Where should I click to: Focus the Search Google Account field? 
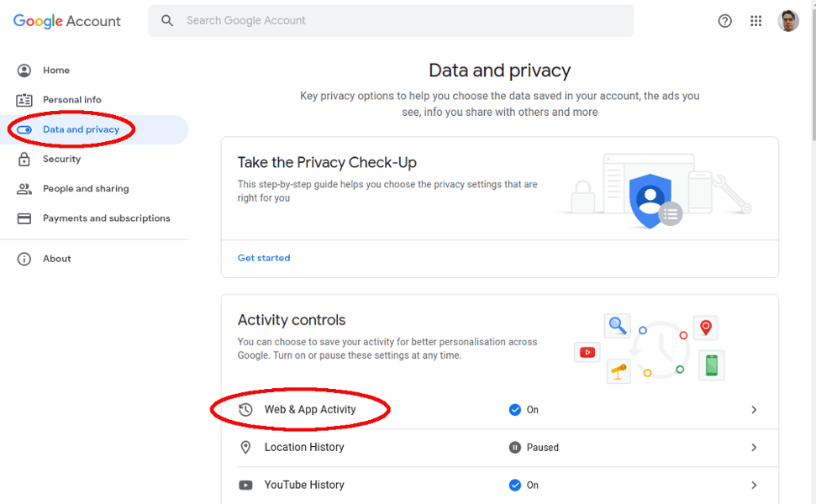391,21
